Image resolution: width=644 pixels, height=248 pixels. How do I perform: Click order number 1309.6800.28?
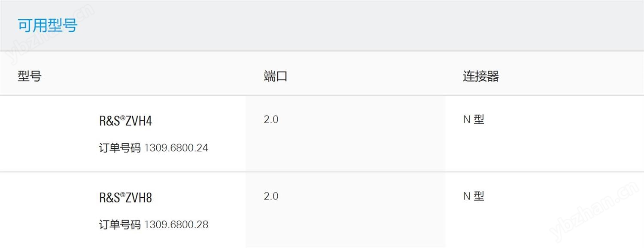pyautogui.click(x=176, y=225)
